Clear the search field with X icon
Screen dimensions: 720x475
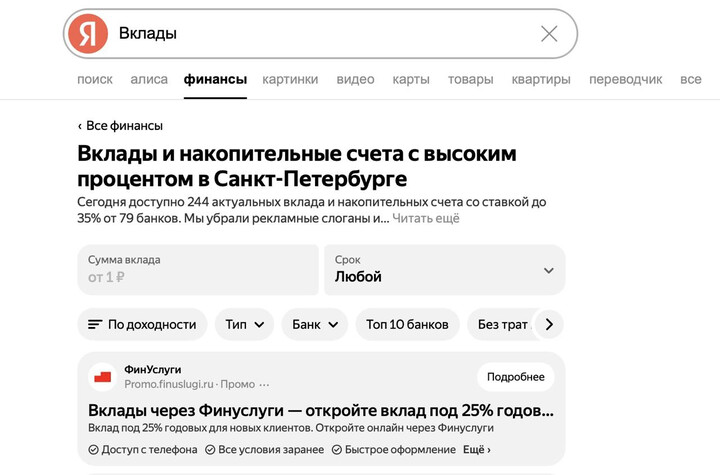click(x=549, y=34)
